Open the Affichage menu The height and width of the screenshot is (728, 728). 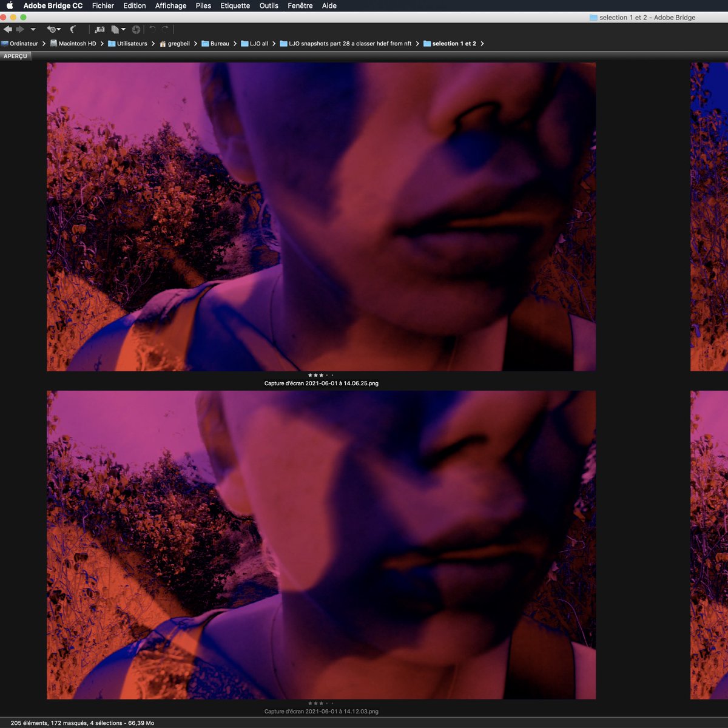click(171, 5)
